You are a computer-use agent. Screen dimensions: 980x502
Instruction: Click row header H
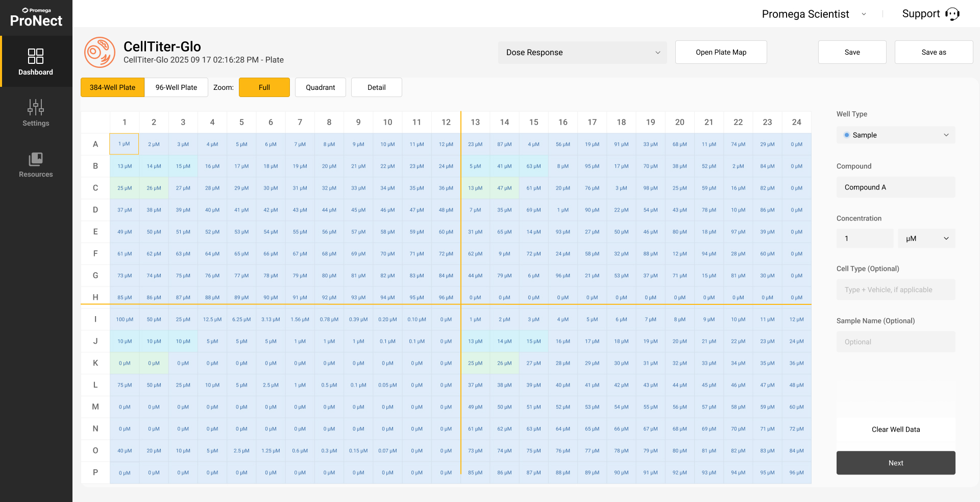[95, 297]
